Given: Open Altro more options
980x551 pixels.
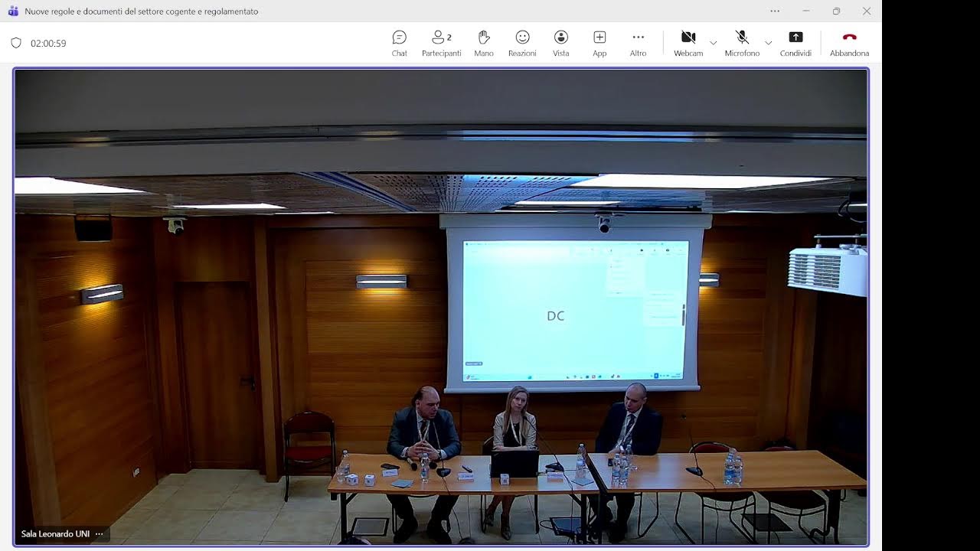Looking at the screenshot, I should (638, 44).
